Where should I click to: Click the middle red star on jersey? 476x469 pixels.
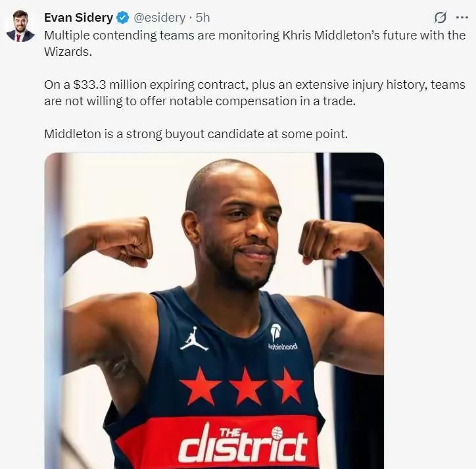tap(247, 386)
